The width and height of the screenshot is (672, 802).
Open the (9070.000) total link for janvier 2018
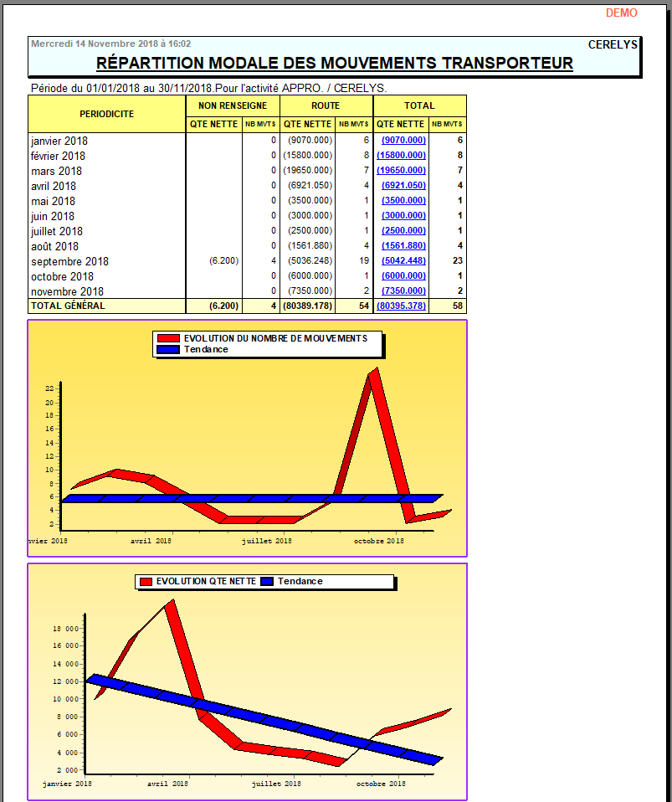pyautogui.click(x=403, y=141)
